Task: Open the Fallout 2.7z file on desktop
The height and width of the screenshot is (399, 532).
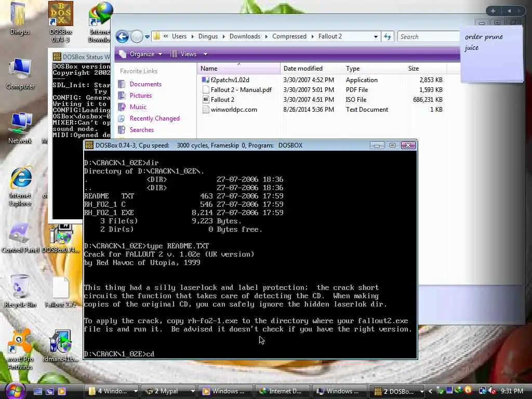Action: 61,292
